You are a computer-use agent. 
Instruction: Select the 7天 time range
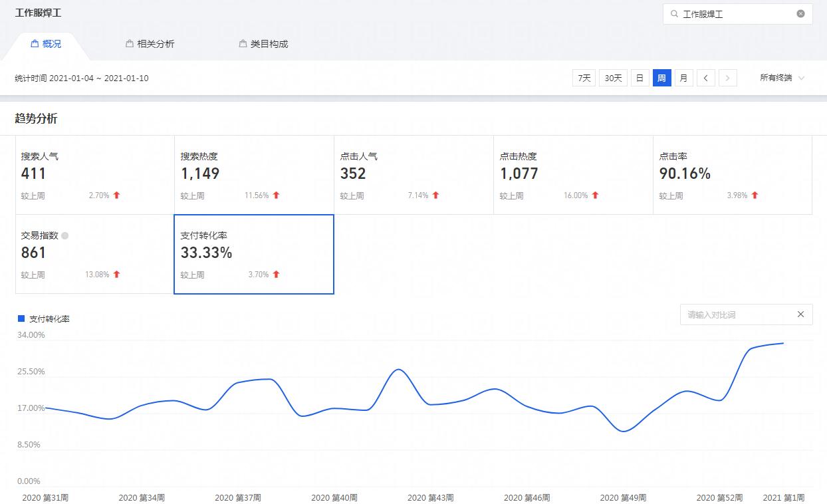[x=584, y=78]
